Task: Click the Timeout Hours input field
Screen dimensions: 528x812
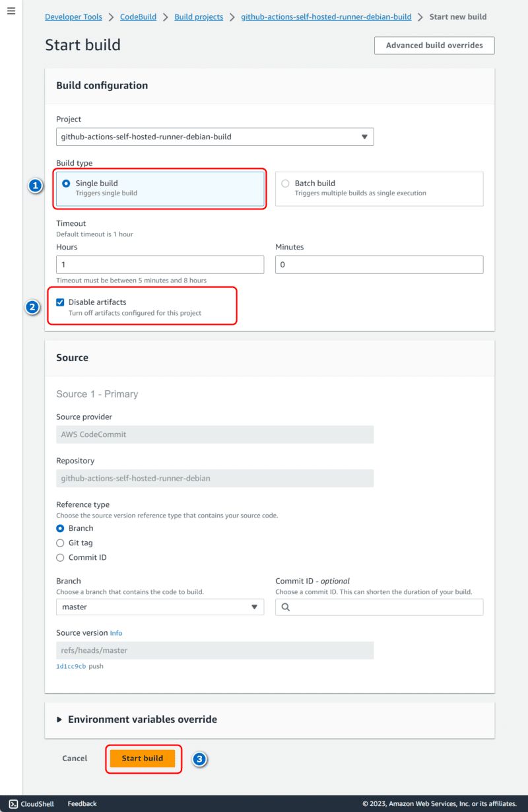Action: [160, 265]
